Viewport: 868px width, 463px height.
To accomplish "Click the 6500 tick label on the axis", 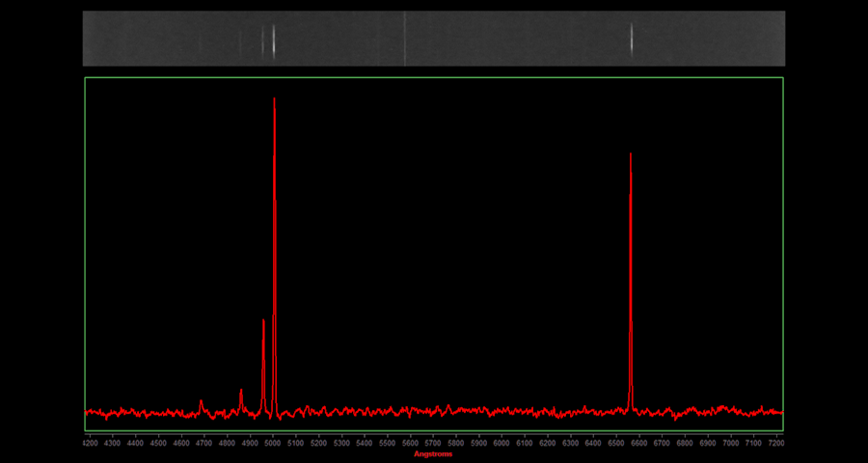I will pyautogui.click(x=616, y=443).
